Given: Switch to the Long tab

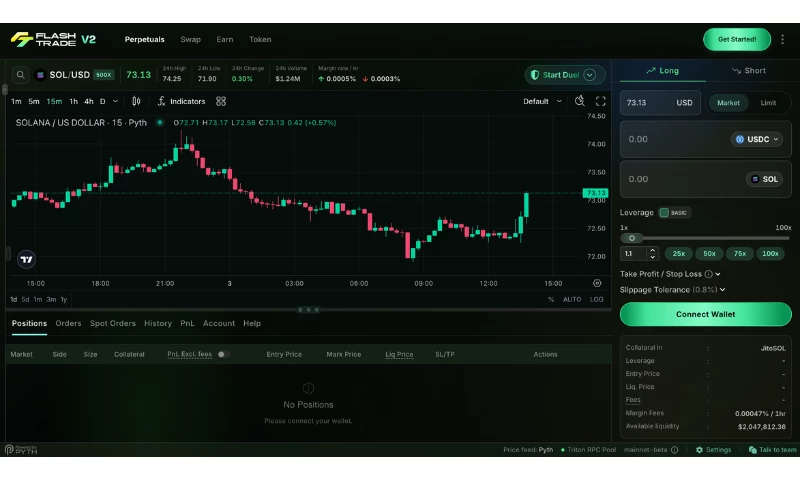Looking at the screenshot, I should coord(662,71).
